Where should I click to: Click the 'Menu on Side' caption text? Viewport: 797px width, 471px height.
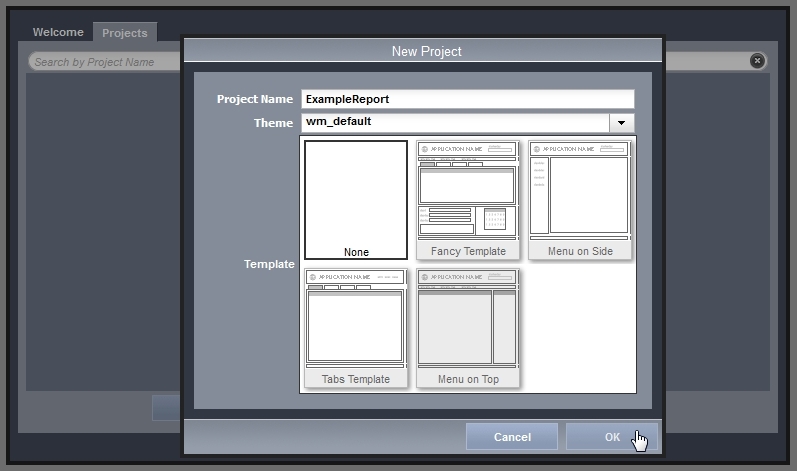pyautogui.click(x=580, y=251)
